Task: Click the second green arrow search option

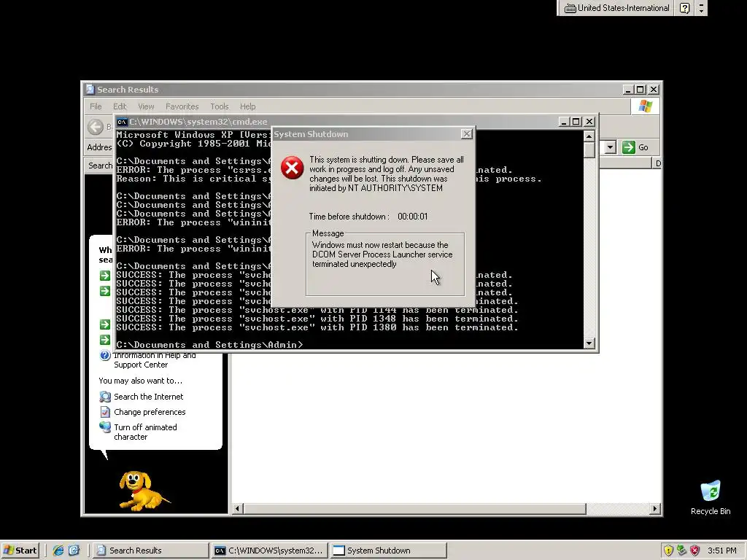Action: (105, 291)
